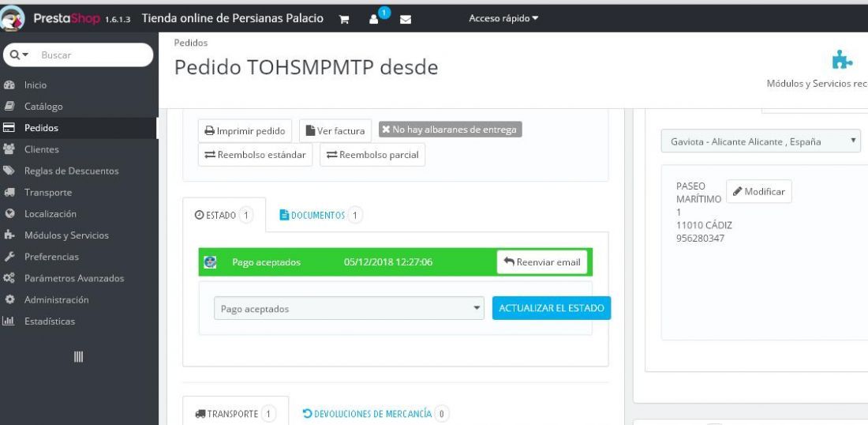Click the Imprimir pedido button
Viewport: 868px width, 425px height.
tap(245, 131)
